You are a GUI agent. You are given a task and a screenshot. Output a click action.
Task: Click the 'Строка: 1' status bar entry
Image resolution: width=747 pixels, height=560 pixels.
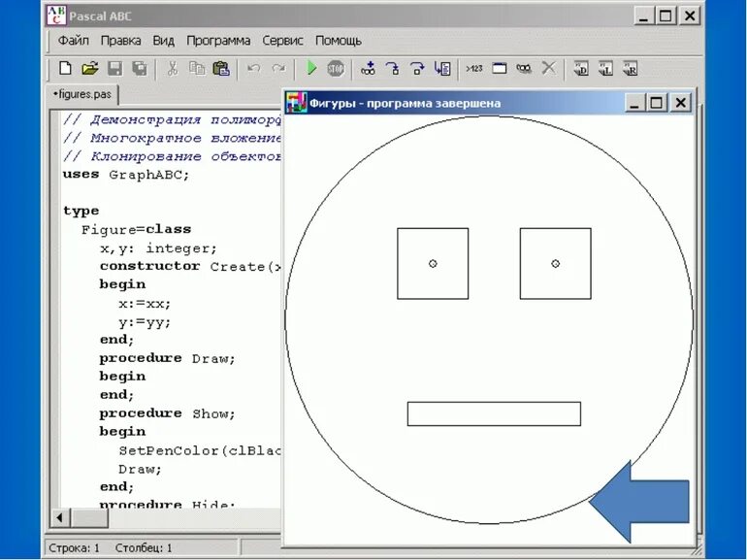pos(74,548)
